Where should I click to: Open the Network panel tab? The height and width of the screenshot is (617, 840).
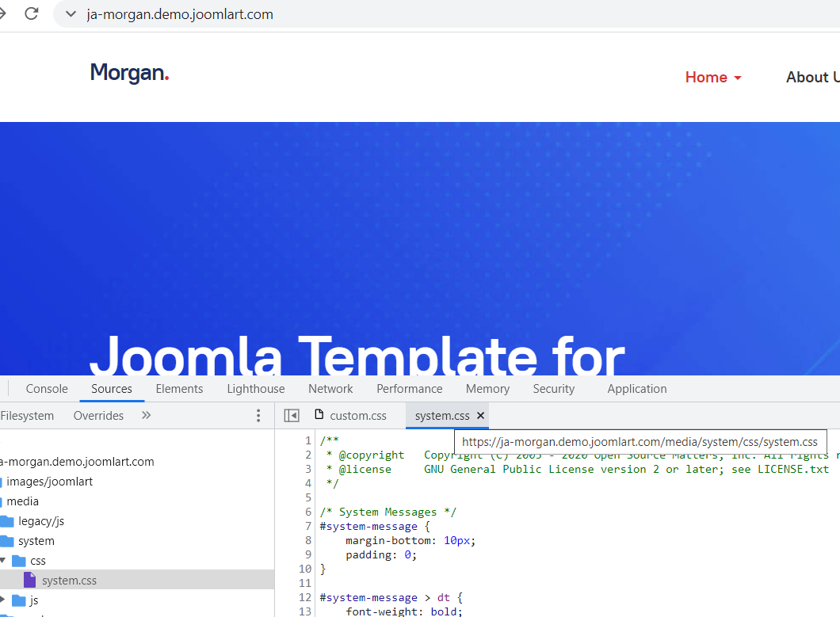[330, 389]
